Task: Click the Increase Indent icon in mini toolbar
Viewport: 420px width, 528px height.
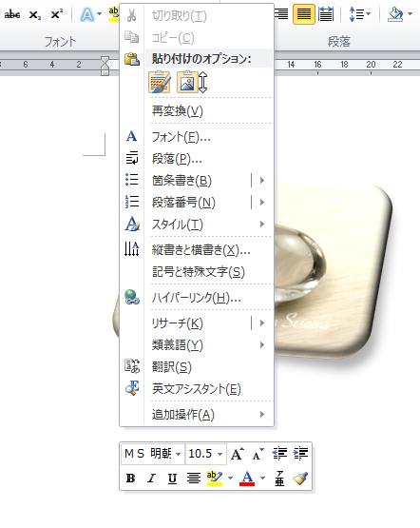Action: tap(300, 454)
